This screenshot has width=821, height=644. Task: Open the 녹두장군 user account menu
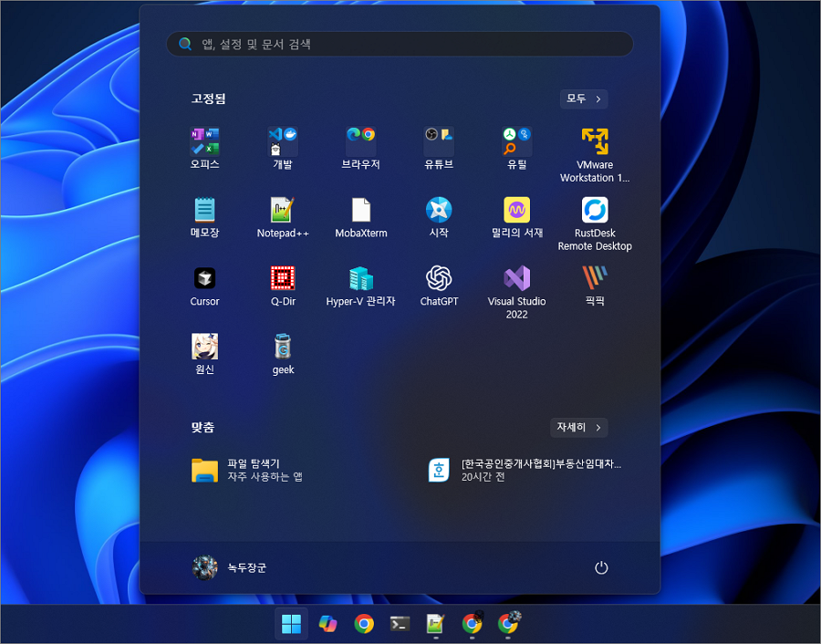(229, 567)
